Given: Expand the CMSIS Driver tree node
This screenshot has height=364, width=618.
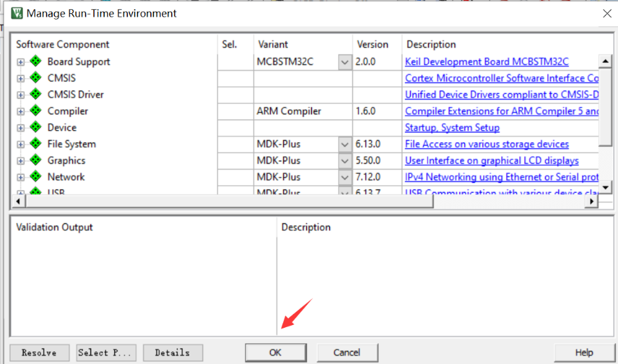Looking at the screenshot, I should point(20,95).
